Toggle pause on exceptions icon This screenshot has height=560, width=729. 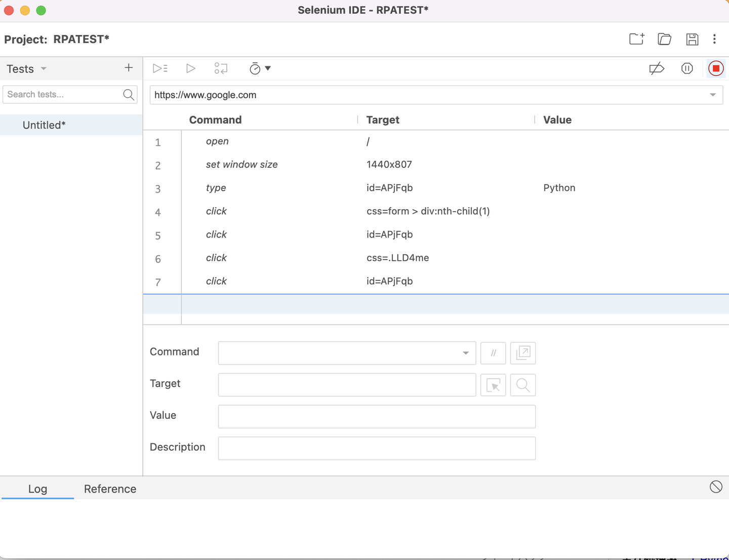pos(687,68)
